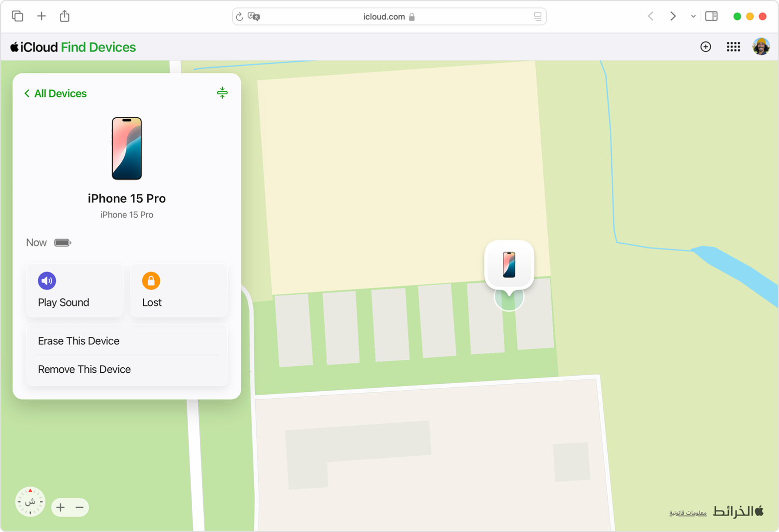
Task: Click the circled plus icon in iCloud header
Action: 706,47
